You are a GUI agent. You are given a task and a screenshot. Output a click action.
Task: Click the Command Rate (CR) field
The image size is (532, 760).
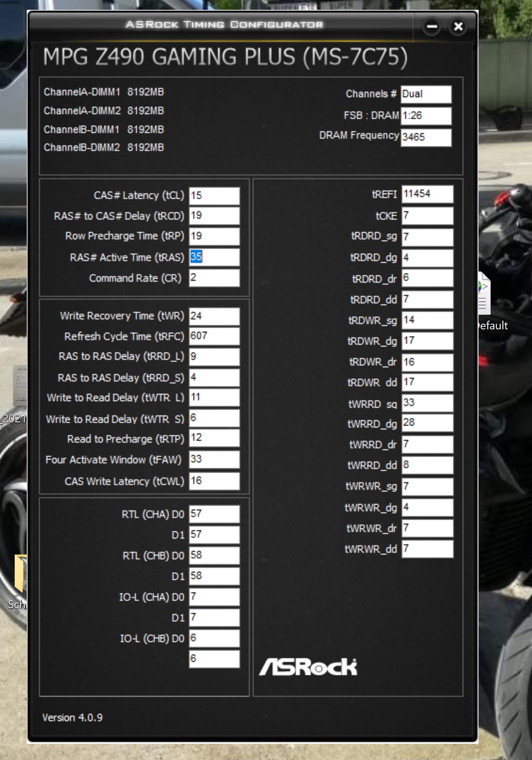click(214, 278)
